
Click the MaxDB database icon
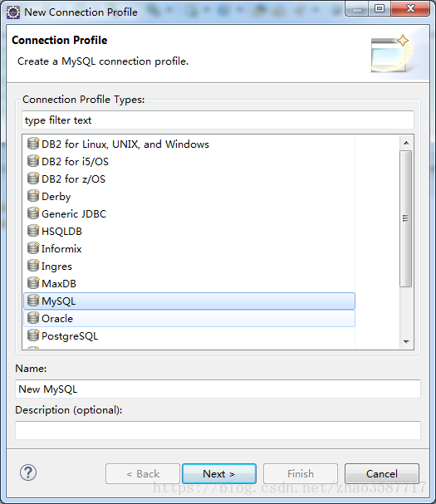tap(33, 283)
